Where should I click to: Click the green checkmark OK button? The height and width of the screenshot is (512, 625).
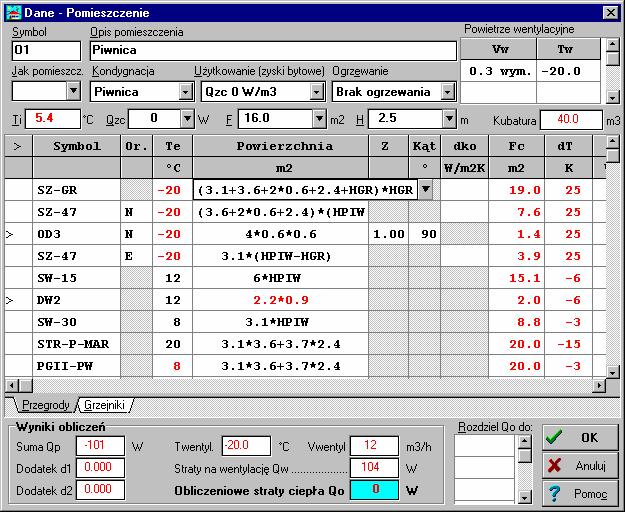(580, 437)
